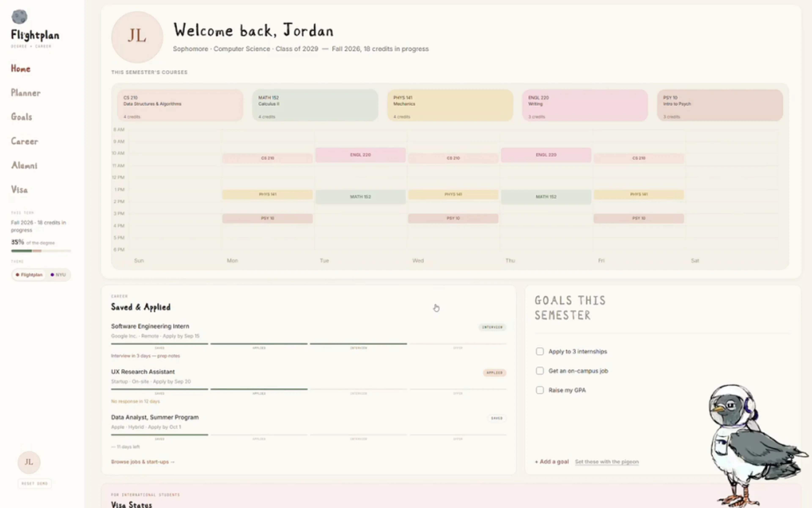812x508 pixels.
Task: Switch theme to Flightplan
Action: pyautogui.click(x=29, y=275)
